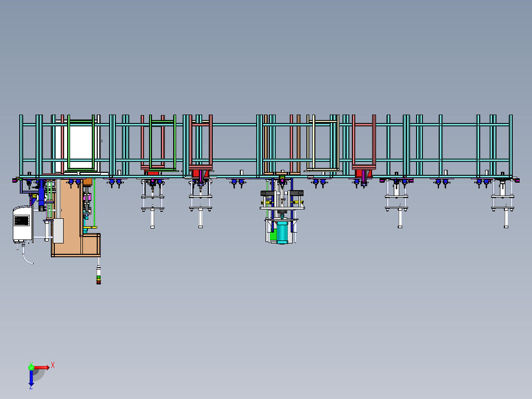Screen dimensions: 532x399
Task: Click the green Y axis dot on the triad
Action: [x=31, y=367]
